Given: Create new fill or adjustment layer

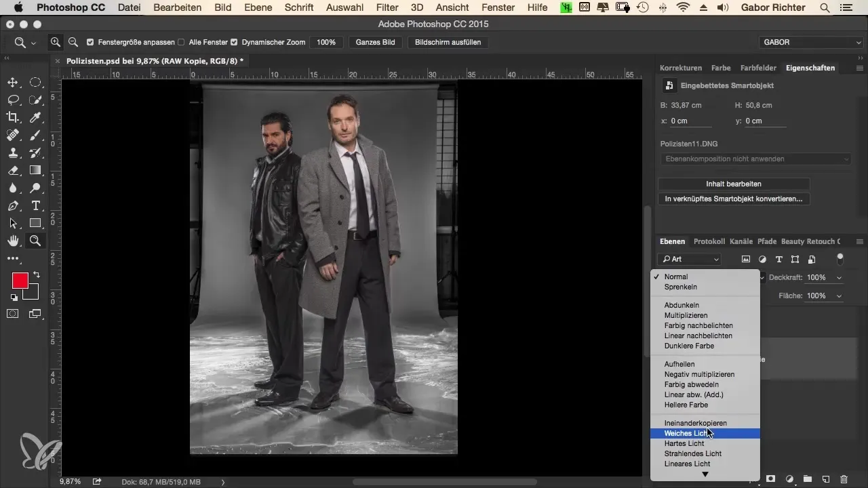Looking at the screenshot, I should click(x=789, y=479).
